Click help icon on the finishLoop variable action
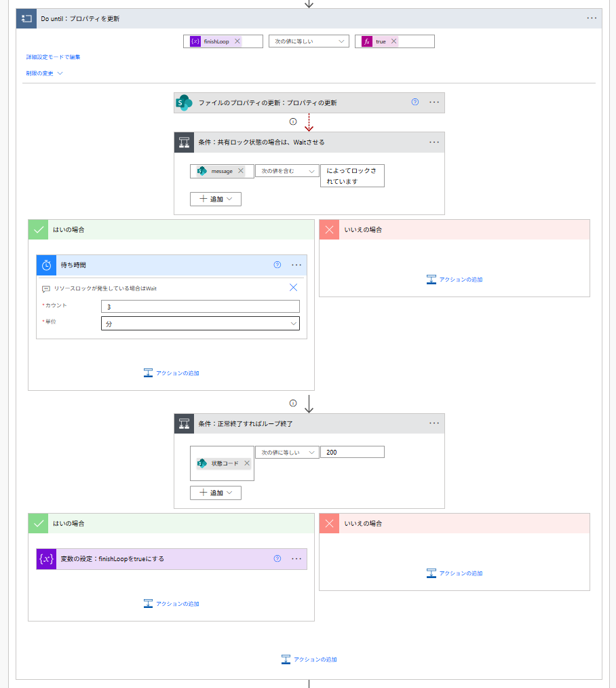 (277, 558)
